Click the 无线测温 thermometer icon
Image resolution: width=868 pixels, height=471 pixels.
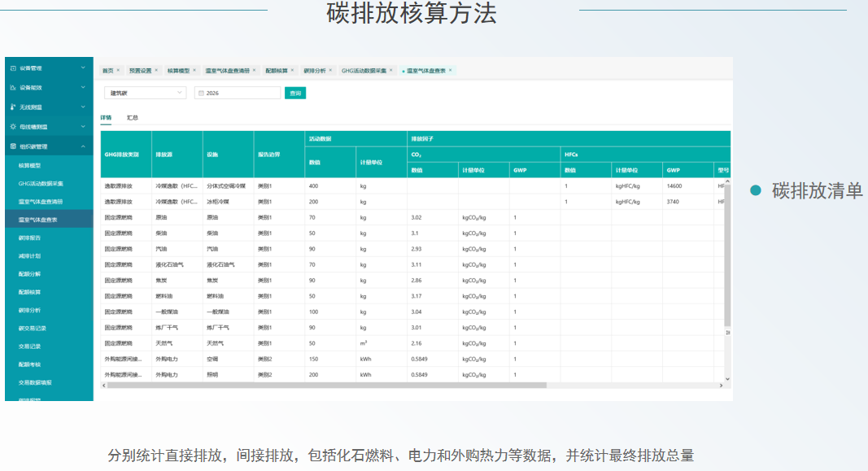coord(13,107)
